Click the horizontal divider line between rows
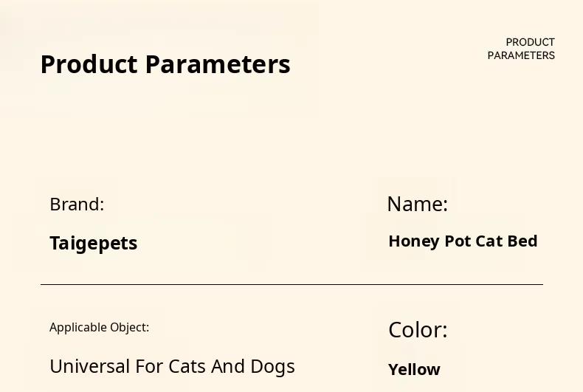The width and height of the screenshot is (583, 392). (291, 284)
